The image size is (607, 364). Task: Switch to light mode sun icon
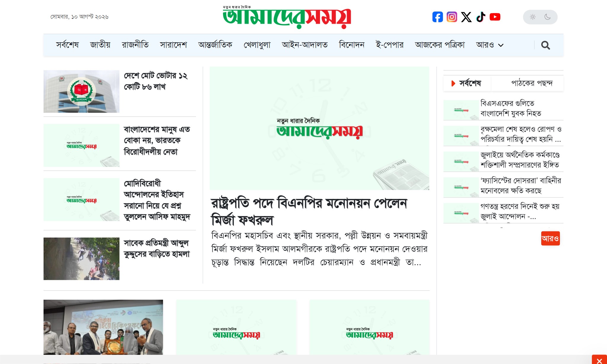[533, 17]
